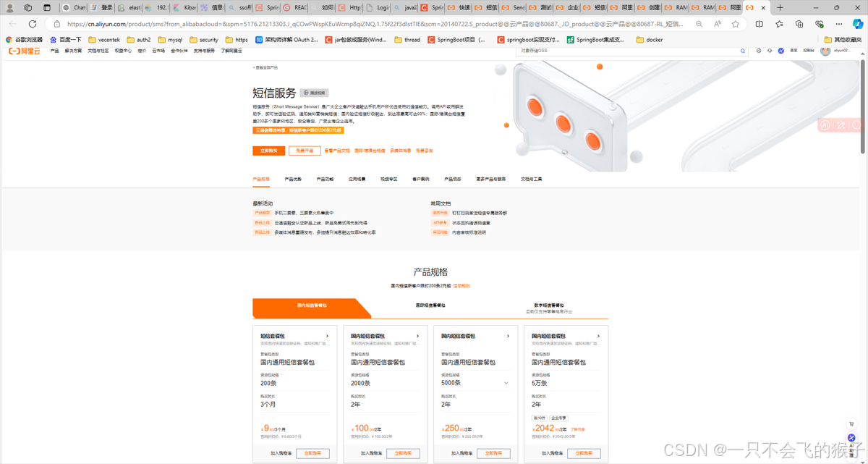Image resolution: width=868 pixels, height=464 pixels.
Task: Open the 状态回执错误码速查 doc link
Action: [x=471, y=223]
